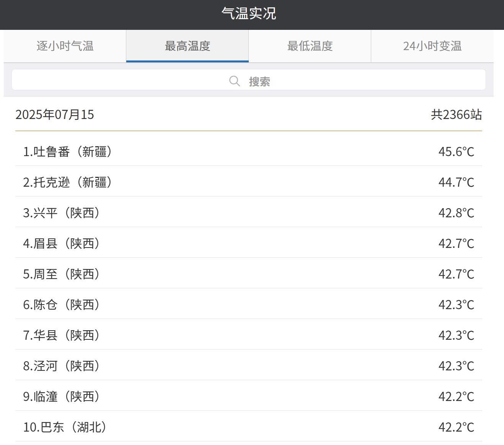The image size is (504, 445).
Task: Select the date 2025年07月15
Action: tap(55, 114)
